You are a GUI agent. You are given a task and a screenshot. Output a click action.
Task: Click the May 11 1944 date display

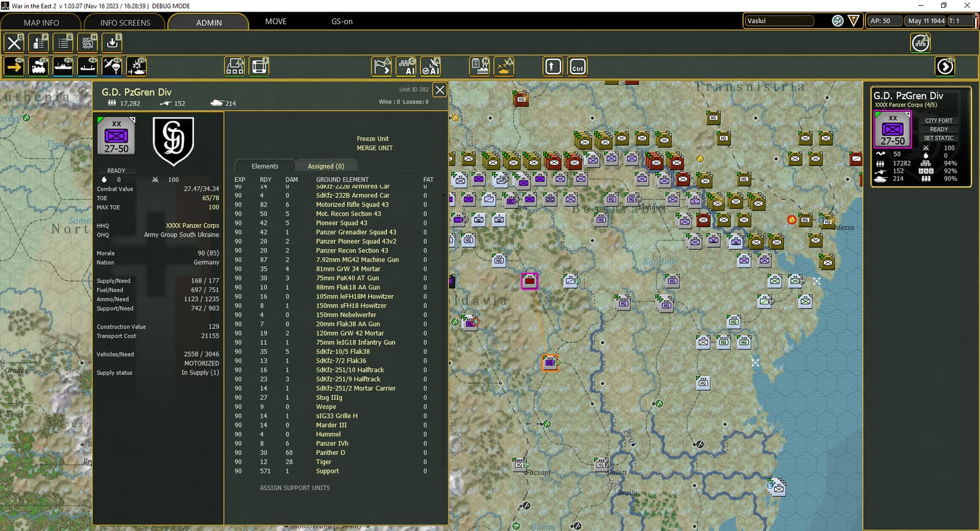[926, 21]
